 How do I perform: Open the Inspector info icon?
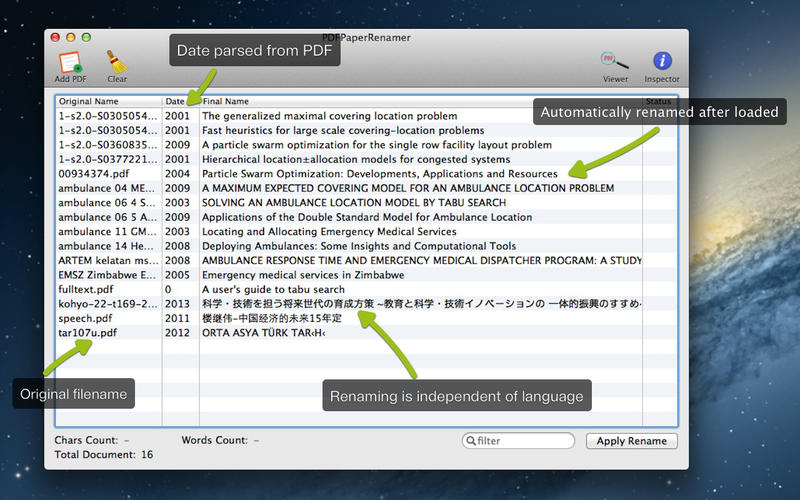point(662,61)
